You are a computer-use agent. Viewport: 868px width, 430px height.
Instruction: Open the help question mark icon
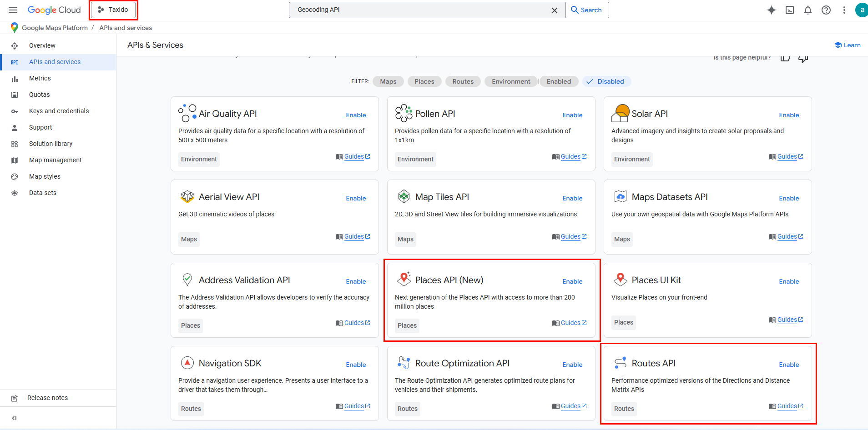click(x=826, y=10)
